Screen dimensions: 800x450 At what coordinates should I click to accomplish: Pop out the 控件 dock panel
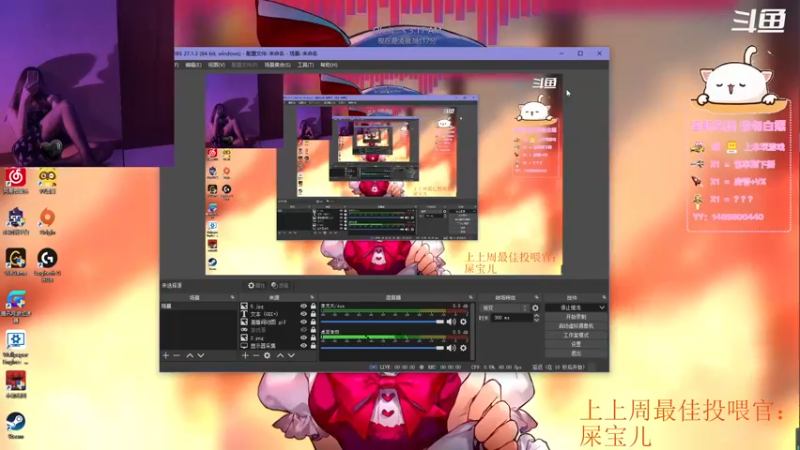[x=604, y=297]
